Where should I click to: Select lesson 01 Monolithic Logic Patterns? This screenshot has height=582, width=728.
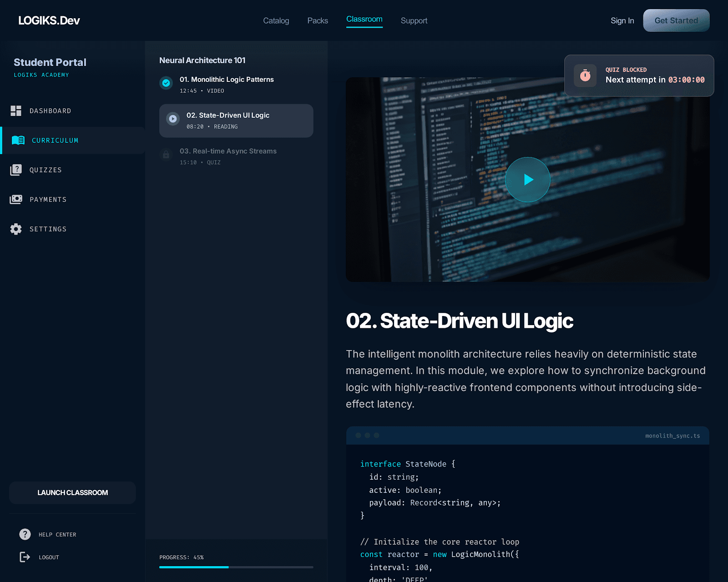click(227, 80)
